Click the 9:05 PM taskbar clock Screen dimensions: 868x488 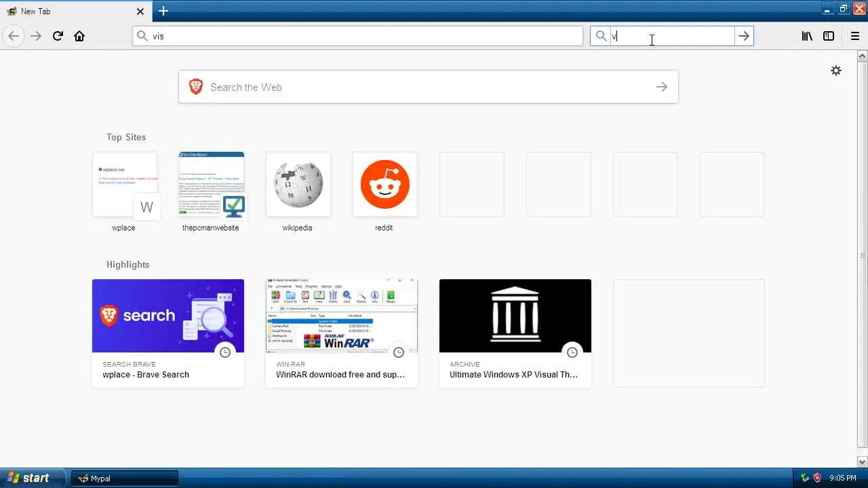click(843, 478)
